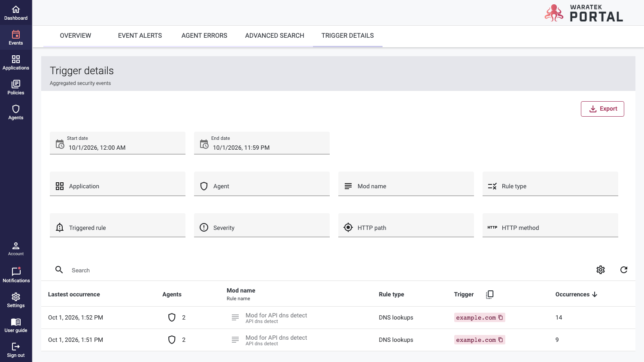Open Start date calendar picker
Screen dimensions: 644x362
(60, 144)
